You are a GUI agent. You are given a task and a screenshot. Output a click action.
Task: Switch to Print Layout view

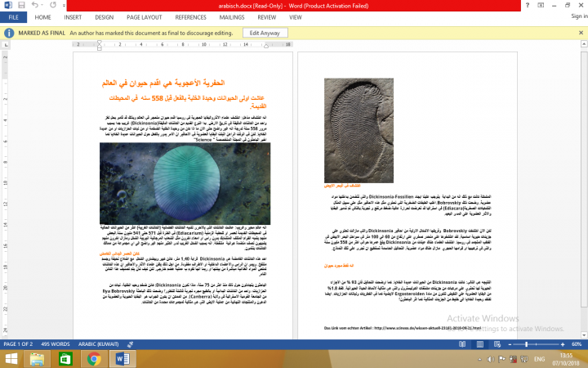480,344
